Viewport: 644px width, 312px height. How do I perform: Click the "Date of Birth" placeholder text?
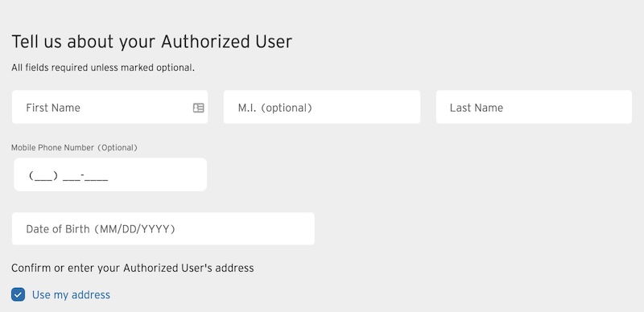57,229
